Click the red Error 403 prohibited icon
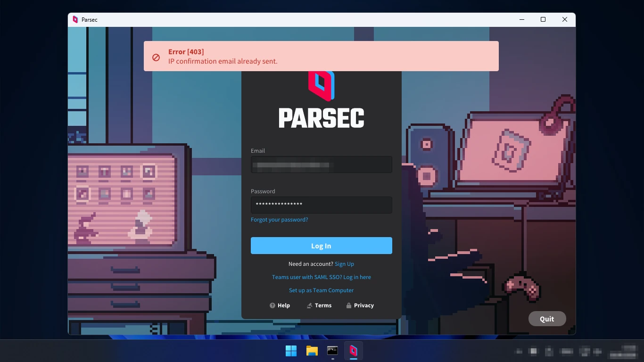This screenshot has width=644, height=362. click(x=156, y=57)
